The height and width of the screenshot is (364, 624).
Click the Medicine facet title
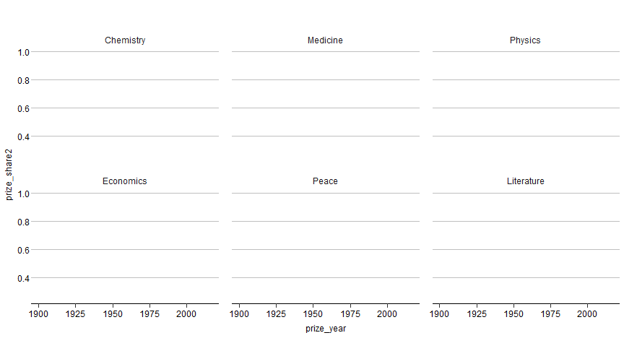(x=325, y=40)
